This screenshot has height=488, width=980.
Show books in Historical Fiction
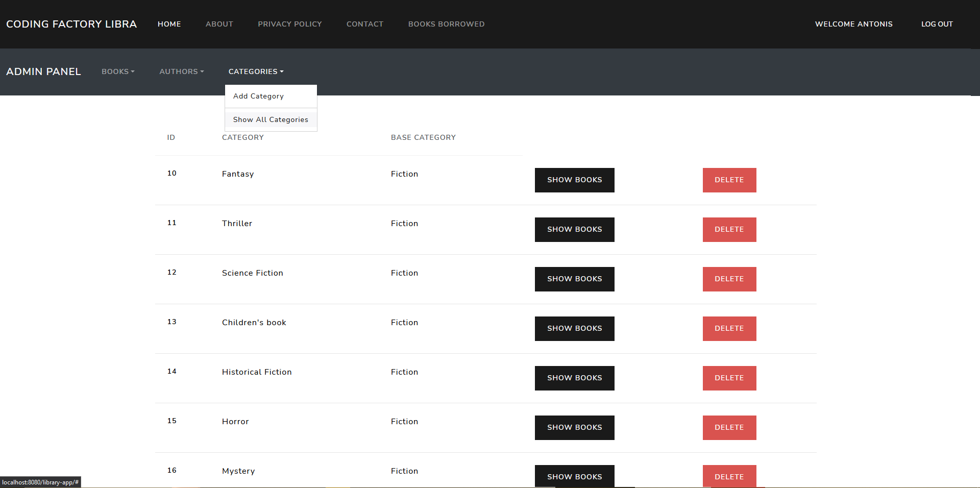click(x=574, y=378)
